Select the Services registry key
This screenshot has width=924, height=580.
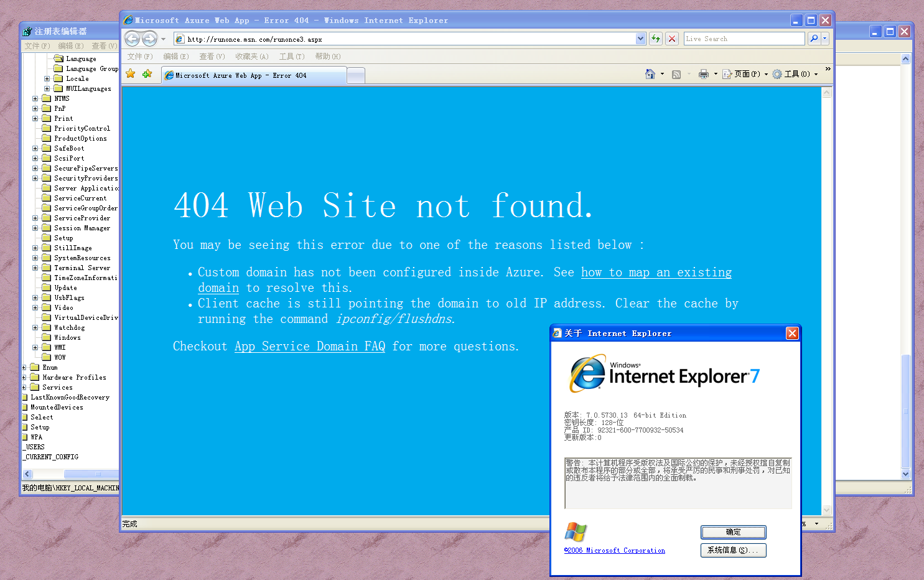coord(57,387)
